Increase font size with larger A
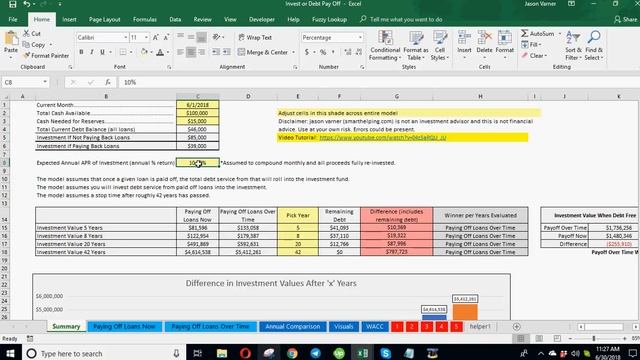 coord(156,38)
